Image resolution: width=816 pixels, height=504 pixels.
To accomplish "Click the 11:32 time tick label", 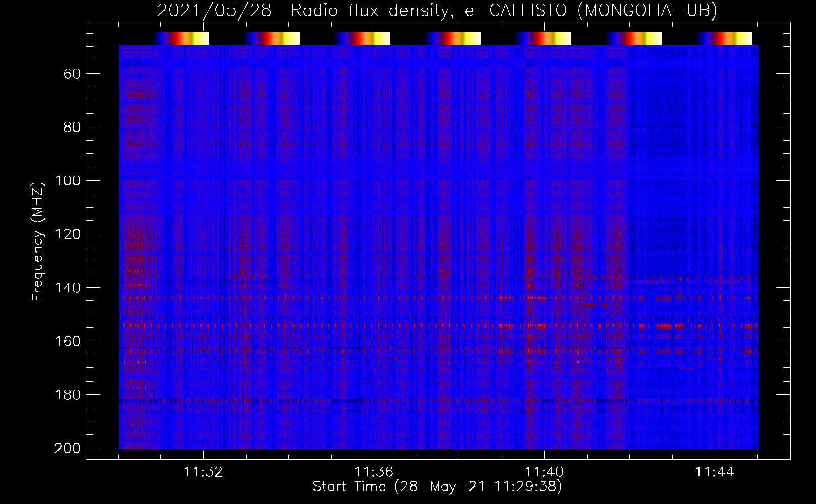I will [x=203, y=472].
